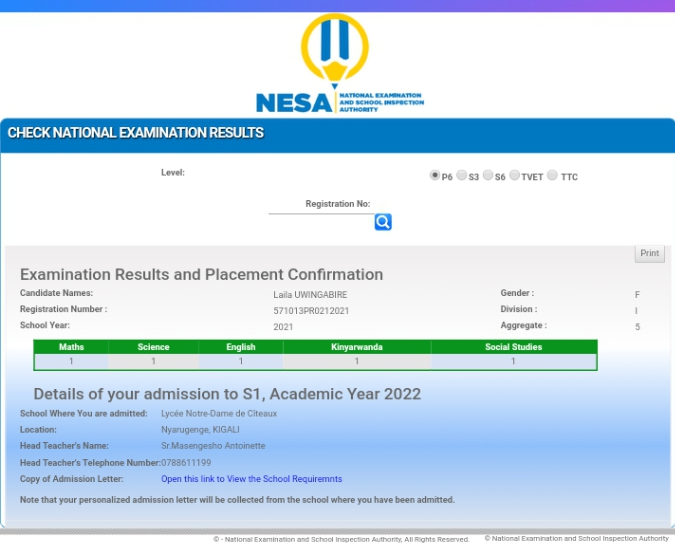The image size is (675, 546).
Task: Click the grade cell under Science
Action: coord(153,361)
